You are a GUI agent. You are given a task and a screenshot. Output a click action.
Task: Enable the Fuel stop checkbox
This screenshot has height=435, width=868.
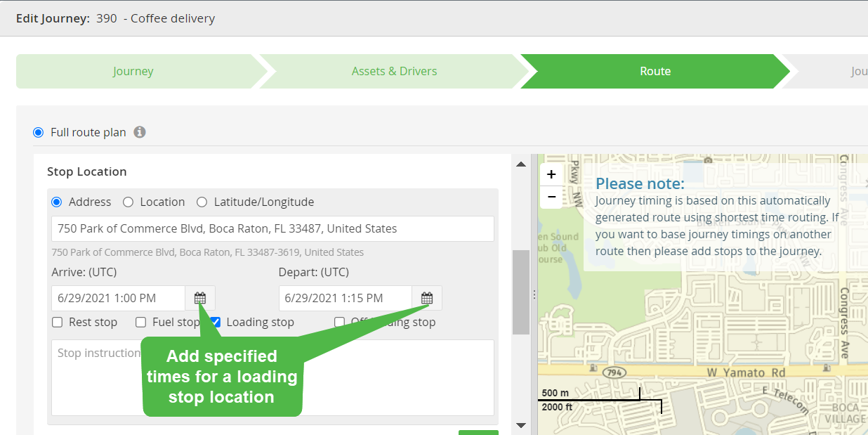point(140,322)
